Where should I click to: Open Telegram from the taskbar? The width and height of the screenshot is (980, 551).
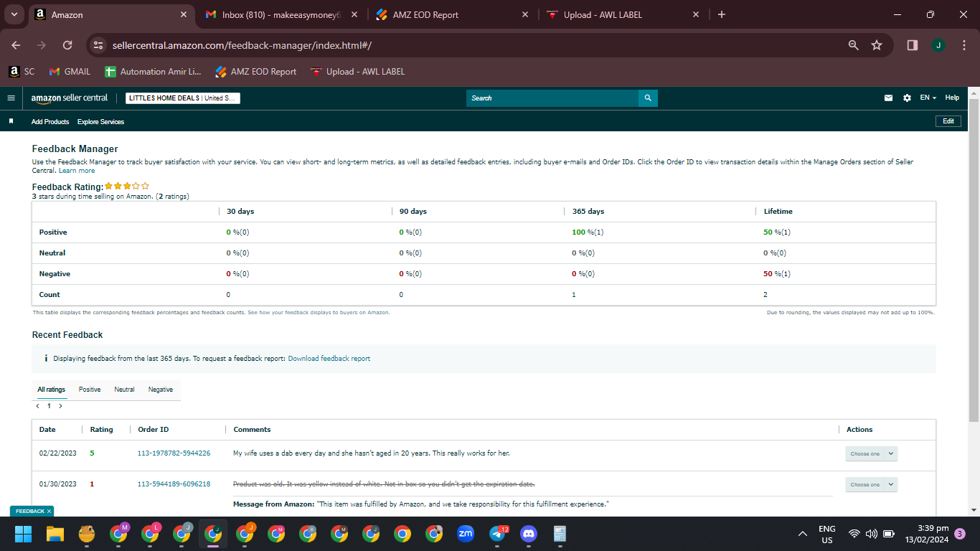coord(497,534)
